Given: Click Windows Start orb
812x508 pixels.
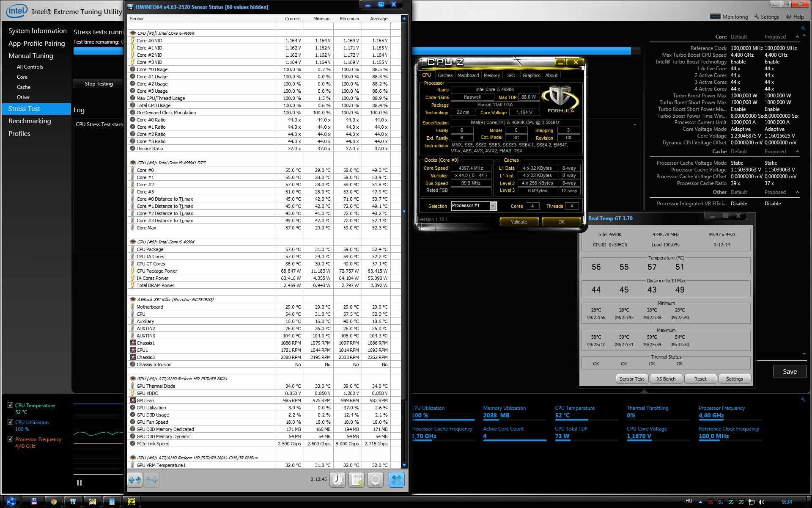Looking at the screenshot, I should point(11,502).
